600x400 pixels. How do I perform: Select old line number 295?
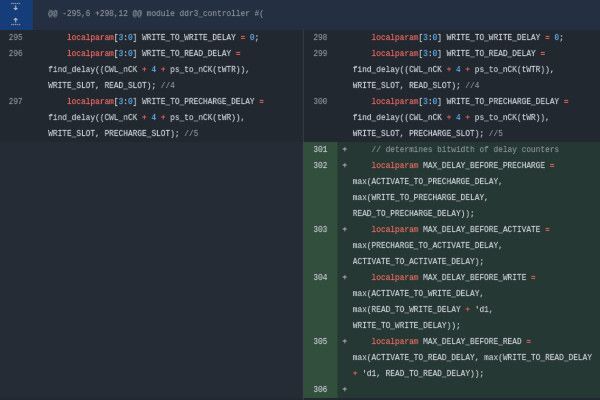point(15,38)
